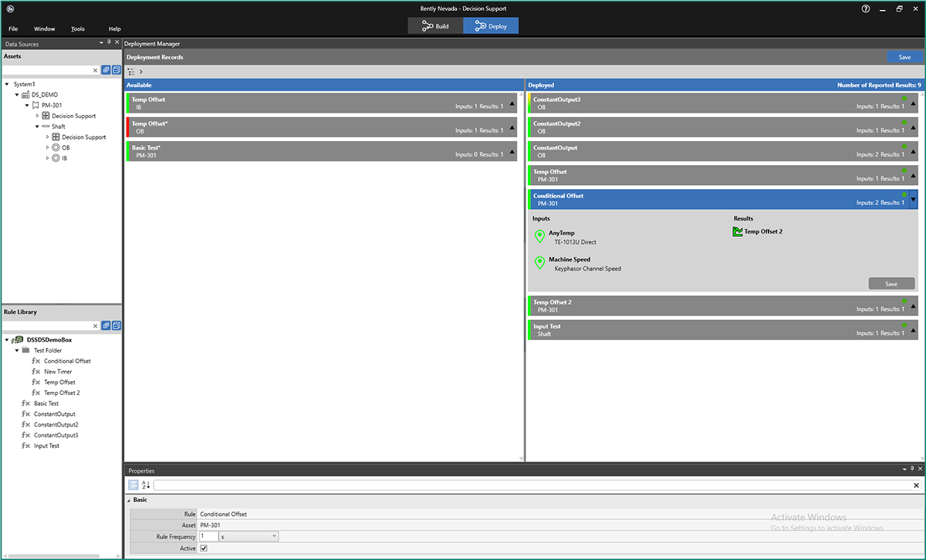Viewport: 926px width, 560px height.
Task: Click the fx icon beside New Timer
Action: pyautogui.click(x=36, y=372)
